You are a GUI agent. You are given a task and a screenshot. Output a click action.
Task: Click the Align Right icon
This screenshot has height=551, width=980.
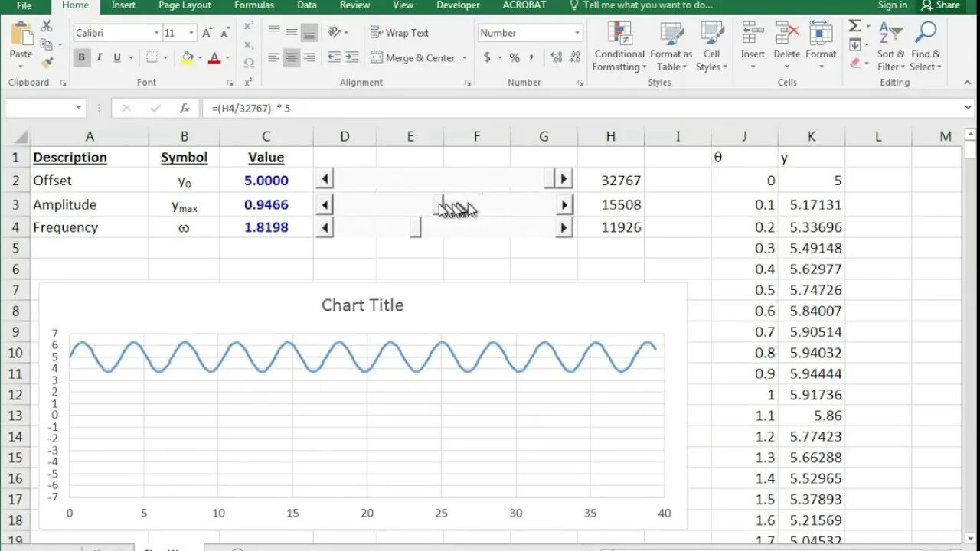tap(309, 57)
